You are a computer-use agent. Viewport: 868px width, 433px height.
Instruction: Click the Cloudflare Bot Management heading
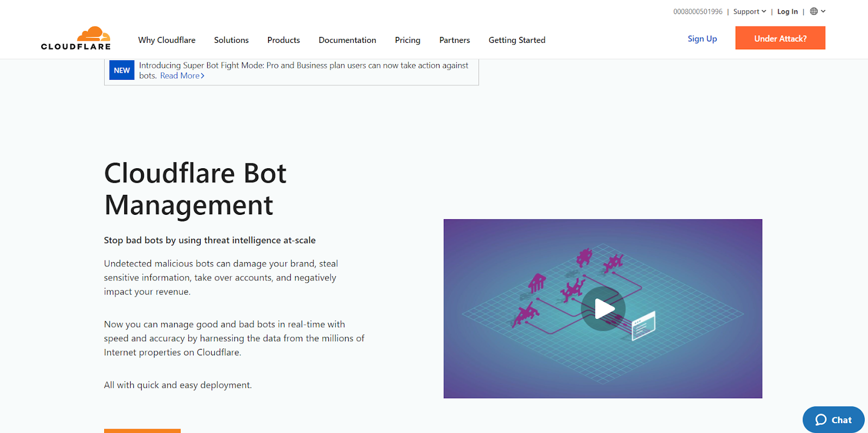tap(195, 189)
